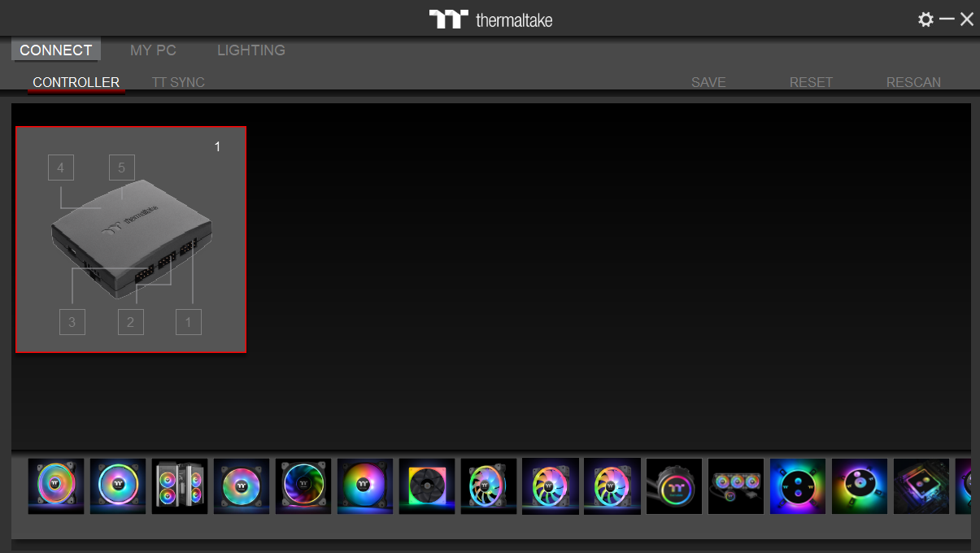Select the CONTROLLER tab

point(76,82)
